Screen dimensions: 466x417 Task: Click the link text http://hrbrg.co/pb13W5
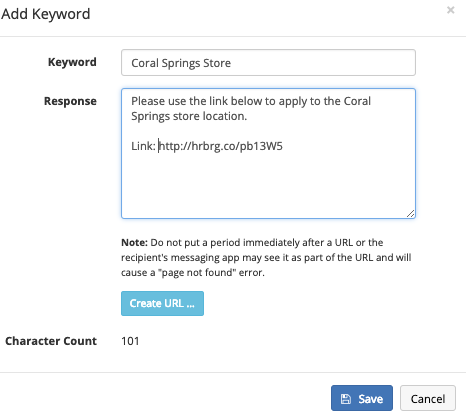point(220,146)
